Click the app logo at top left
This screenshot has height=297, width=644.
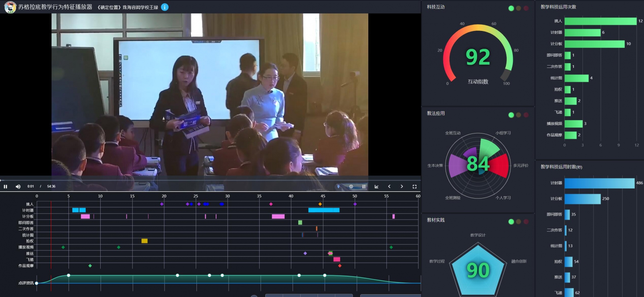click(x=10, y=7)
